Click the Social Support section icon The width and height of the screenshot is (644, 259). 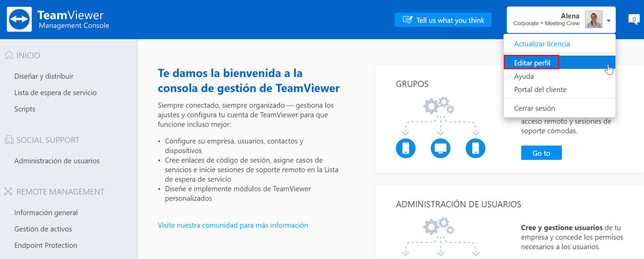pyautogui.click(x=9, y=140)
